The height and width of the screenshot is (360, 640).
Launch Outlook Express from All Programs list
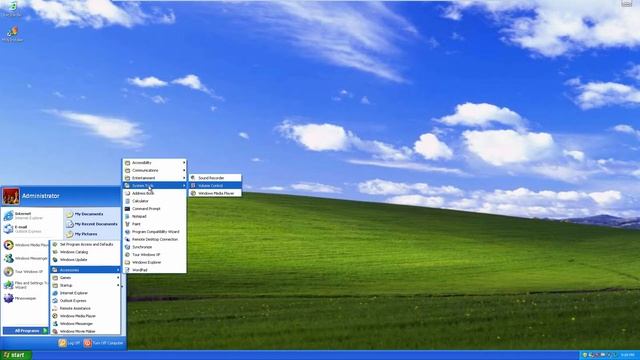coord(86,301)
